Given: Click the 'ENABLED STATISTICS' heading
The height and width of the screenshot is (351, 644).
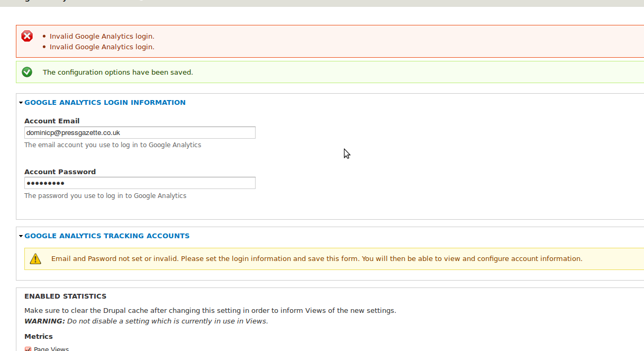Looking at the screenshot, I should [x=66, y=296].
